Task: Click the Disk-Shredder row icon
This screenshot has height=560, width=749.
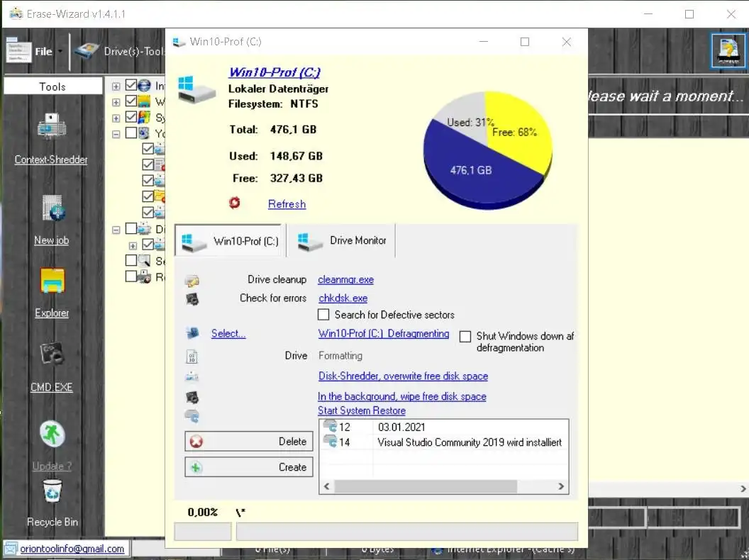Action: (192, 376)
